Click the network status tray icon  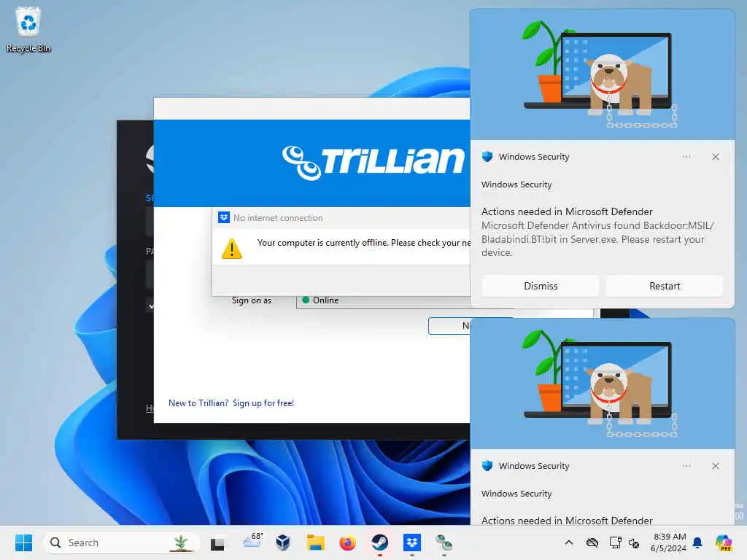(615, 542)
